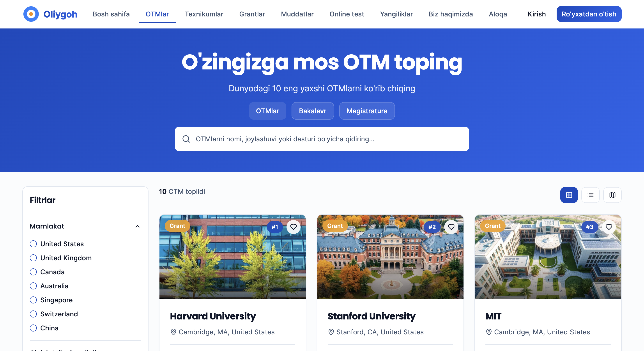Collapse the Mamlakat filter section
The height and width of the screenshot is (351, 644).
coord(137,226)
